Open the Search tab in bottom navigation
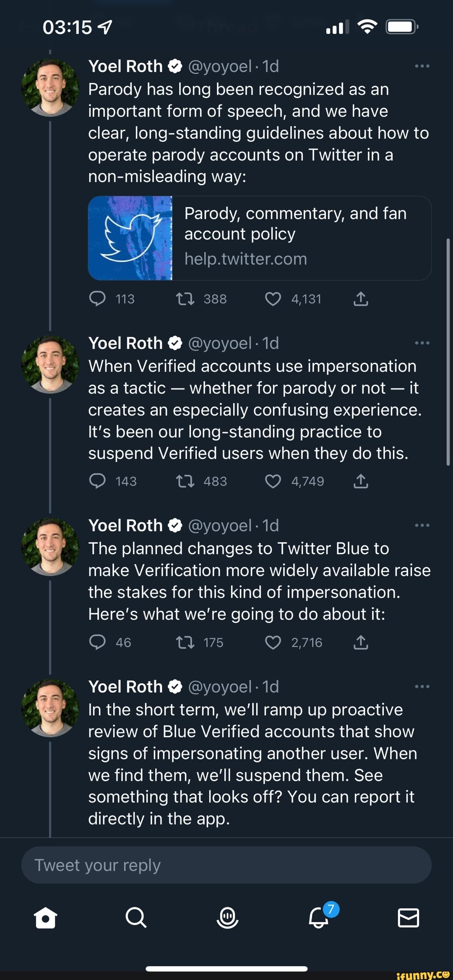The width and height of the screenshot is (453, 980). (x=136, y=917)
